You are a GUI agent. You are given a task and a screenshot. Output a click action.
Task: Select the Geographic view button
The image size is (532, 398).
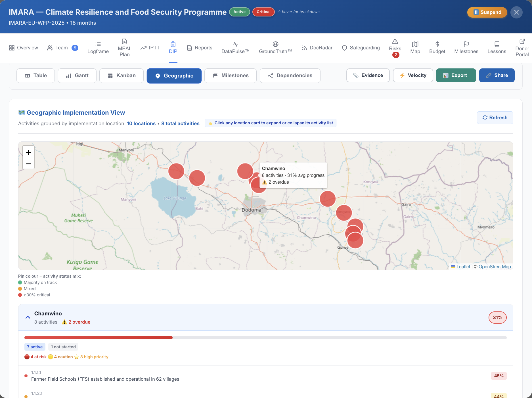(x=174, y=76)
